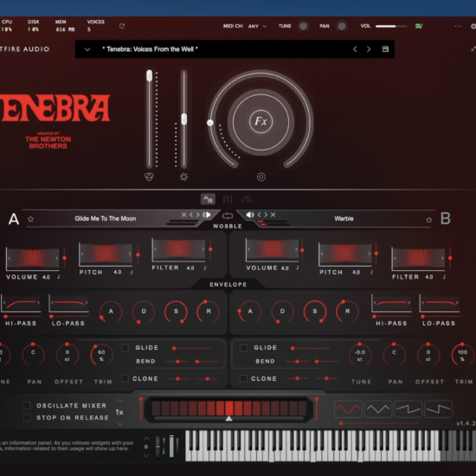Lower keyboard octave with down chevron

(146, 455)
